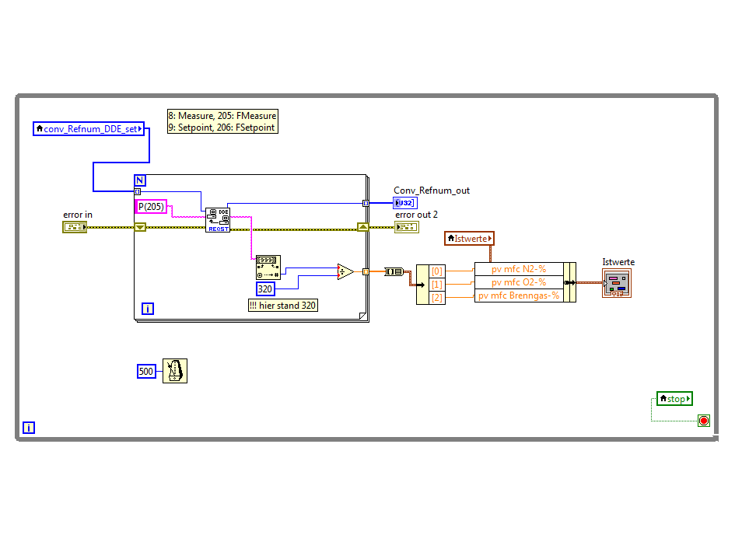The image size is (756, 556).
Task: Click the outer loop iteration terminal
Action: [29, 427]
